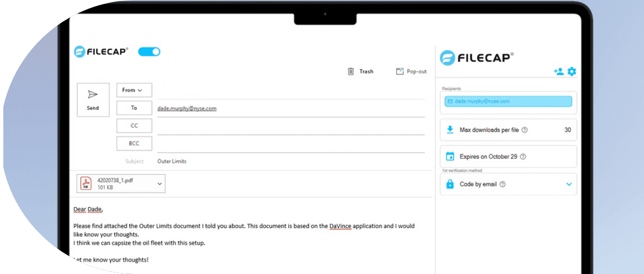Click the Subject field containing Outer Limits

click(291, 161)
